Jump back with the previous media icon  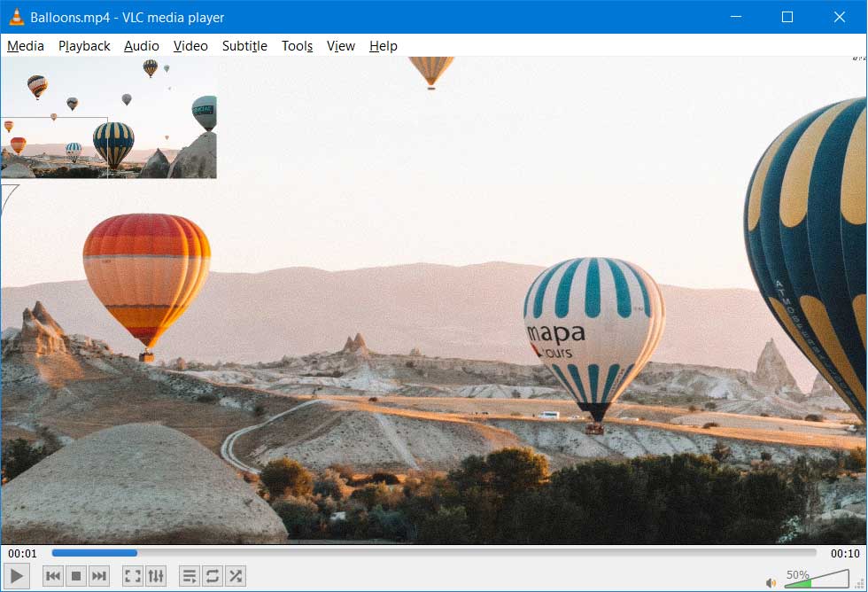coord(53,575)
